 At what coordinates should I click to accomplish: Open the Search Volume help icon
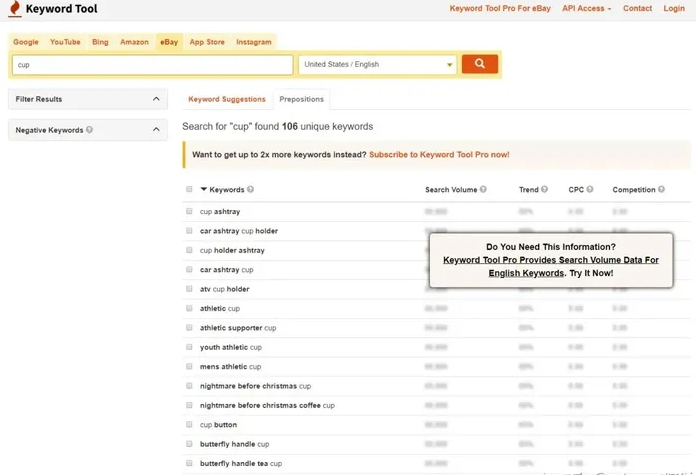tap(483, 189)
